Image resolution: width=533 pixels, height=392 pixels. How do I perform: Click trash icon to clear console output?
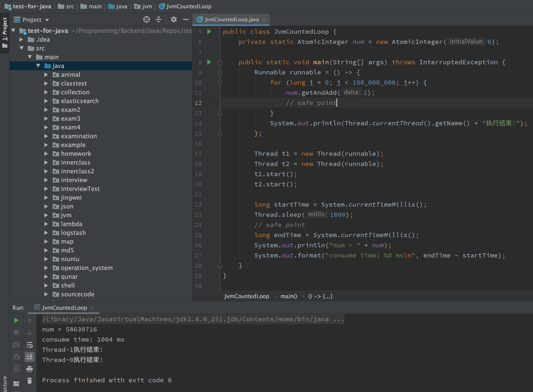pyautogui.click(x=30, y=381)
